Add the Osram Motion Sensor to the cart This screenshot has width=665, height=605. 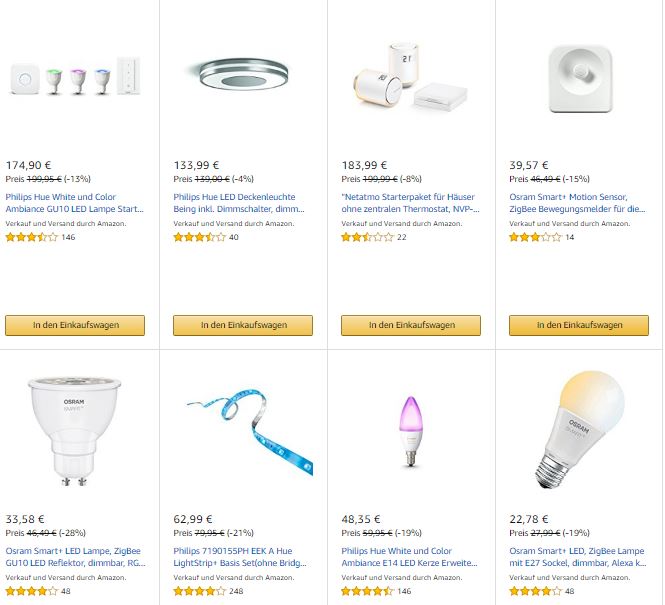579,325
